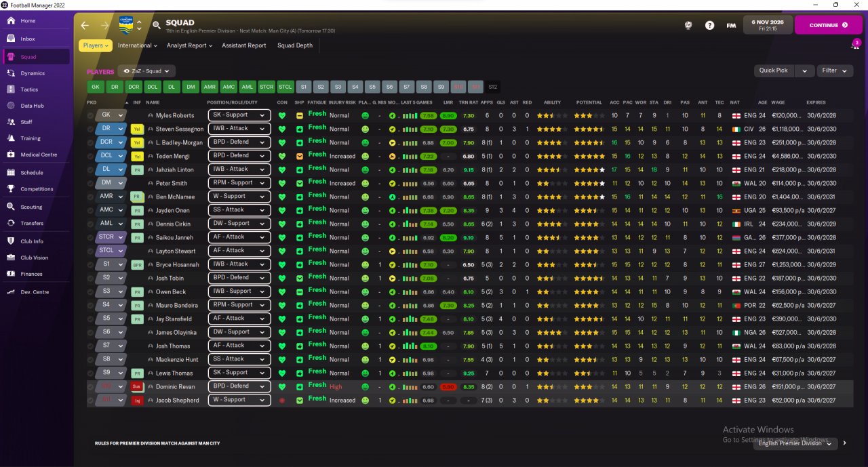Click the Continue button

point(829,25)
